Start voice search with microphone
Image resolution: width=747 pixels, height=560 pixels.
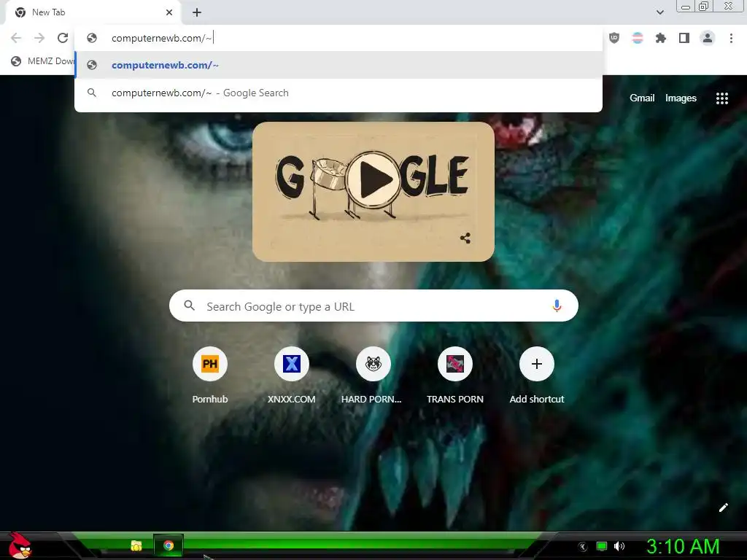coord(557,306)
